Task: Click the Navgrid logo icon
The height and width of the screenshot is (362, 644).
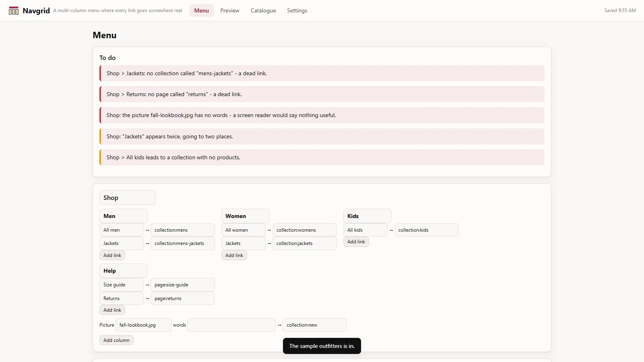Action: click(x=14, y=10)
